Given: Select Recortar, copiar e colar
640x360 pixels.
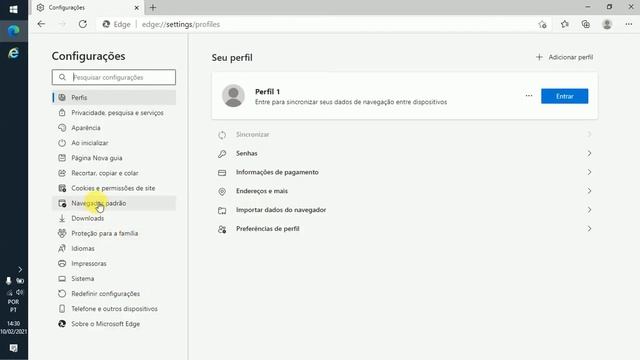Looking at the screenshot, I should click(114, 173).
